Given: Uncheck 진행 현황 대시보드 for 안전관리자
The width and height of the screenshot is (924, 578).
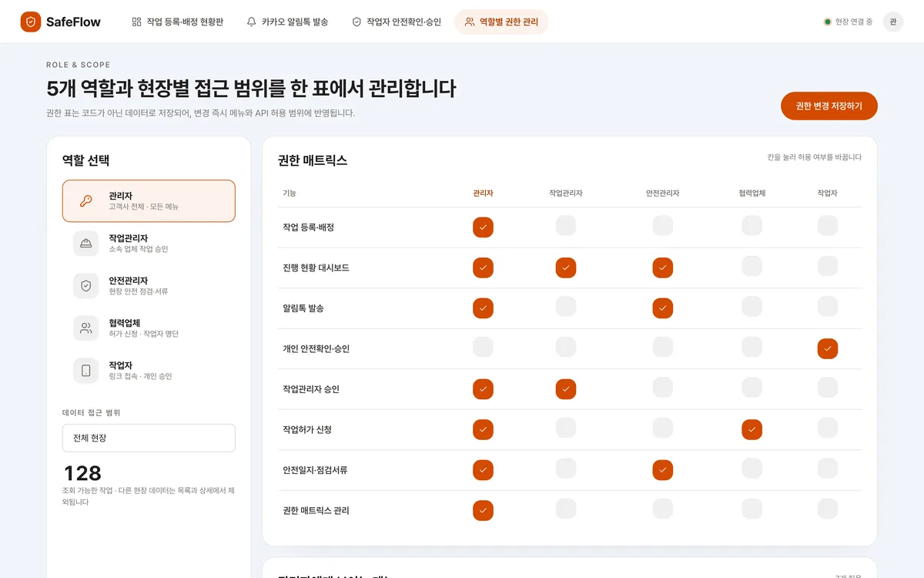Looking at the screenshot, I should coord(663,267).
